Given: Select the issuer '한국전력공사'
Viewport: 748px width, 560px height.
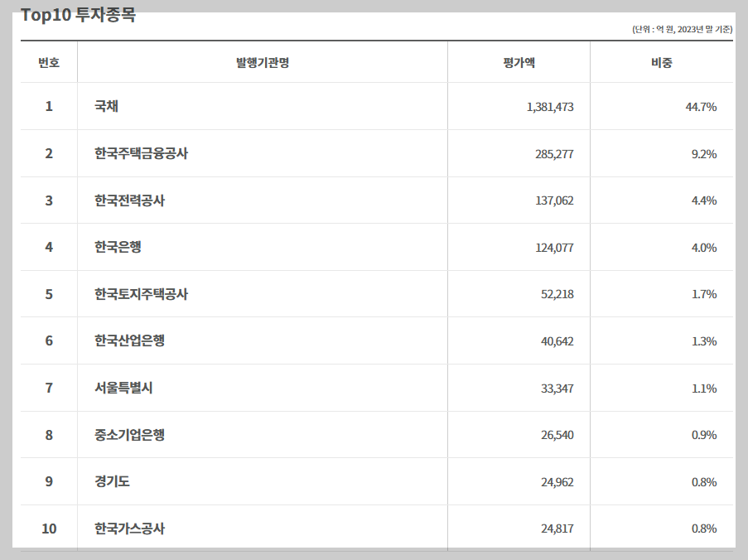Looking at the screenshot, I should pyautogui.click(x=129, y=200).
